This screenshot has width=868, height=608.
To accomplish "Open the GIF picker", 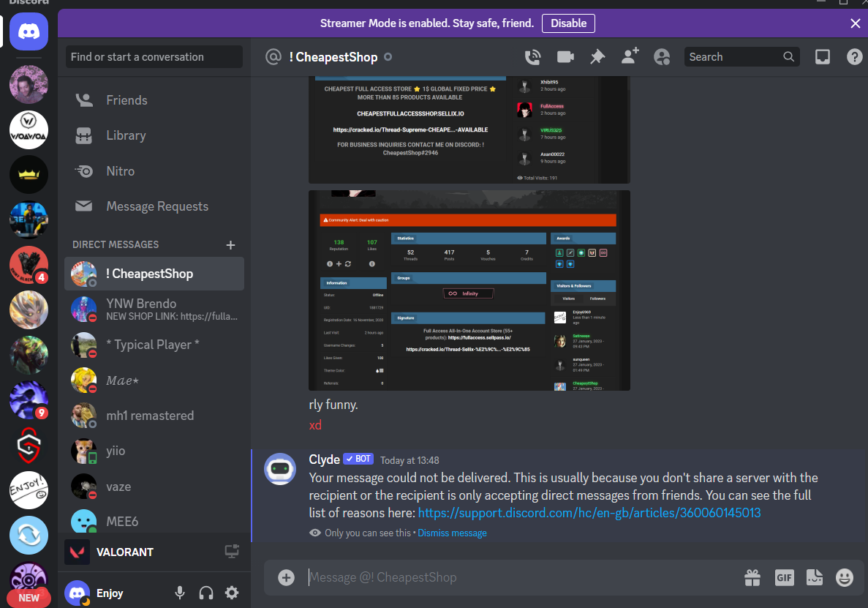I will pos(784,577).
